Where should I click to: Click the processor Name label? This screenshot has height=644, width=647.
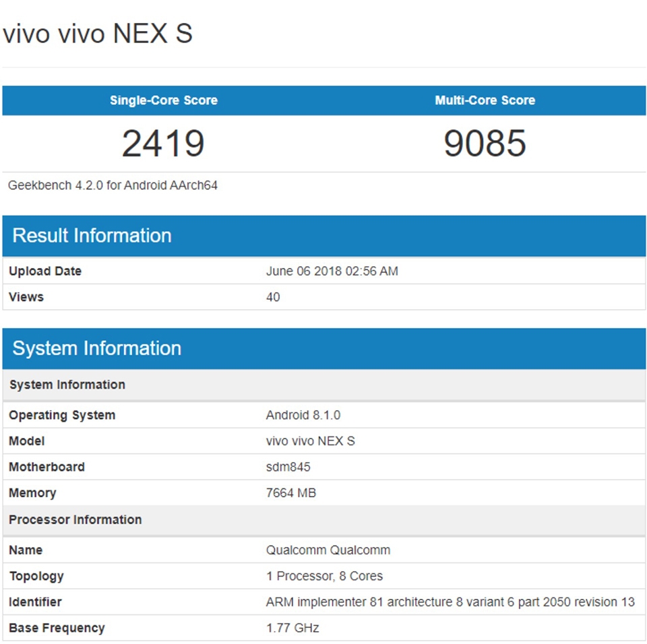click(x=26, y=550)
